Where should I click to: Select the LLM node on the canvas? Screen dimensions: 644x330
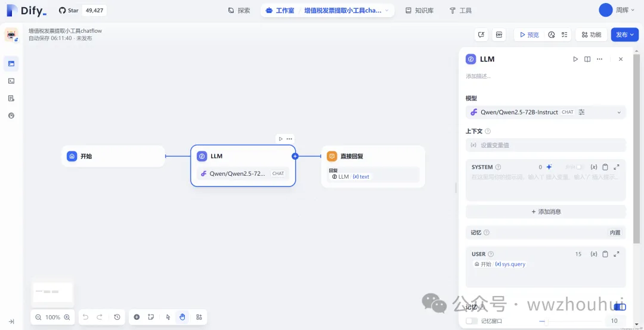(x=243, y=166)
